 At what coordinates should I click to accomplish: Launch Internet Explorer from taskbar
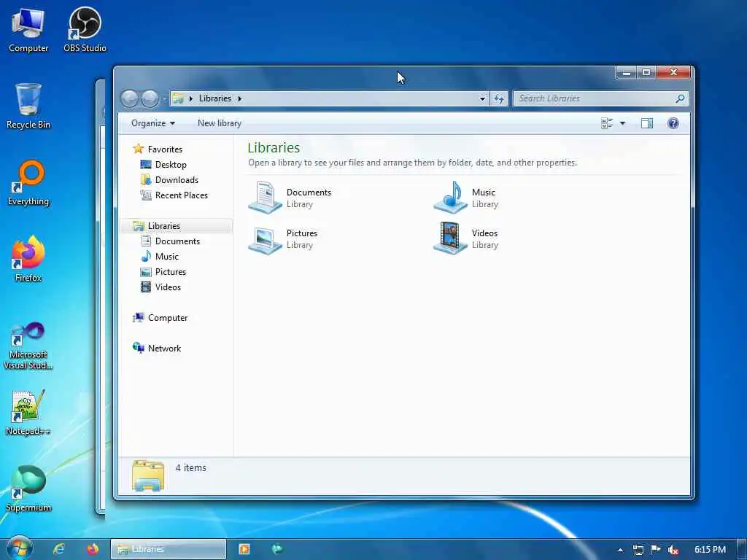coord(59,549)
